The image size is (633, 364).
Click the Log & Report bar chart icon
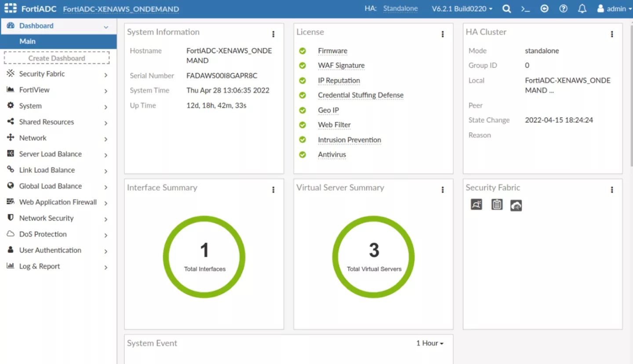click(x=11, y=266)
